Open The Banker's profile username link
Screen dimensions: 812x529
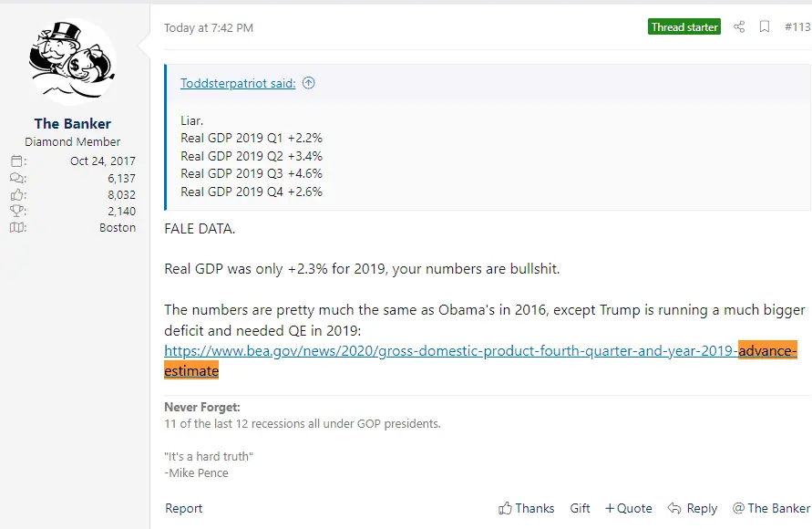point(73,123)
